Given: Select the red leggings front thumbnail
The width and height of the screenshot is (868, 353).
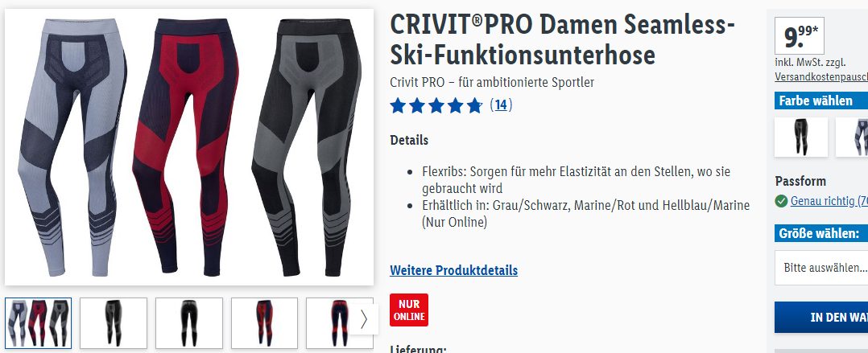Looking at the screenshot, I should 264,323.
